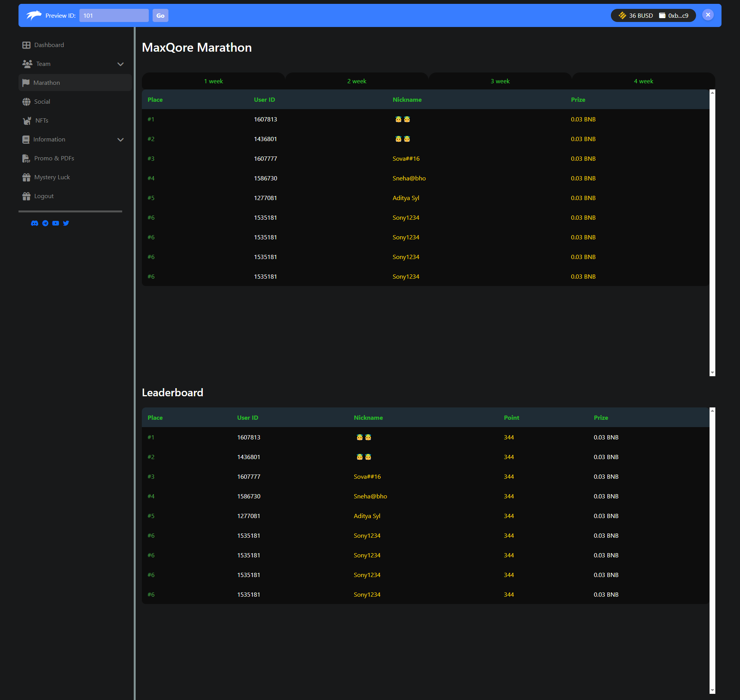740x700 pixels.
Task: Click the leaderboard scrollbar down arrow
Action: point(712,690)
